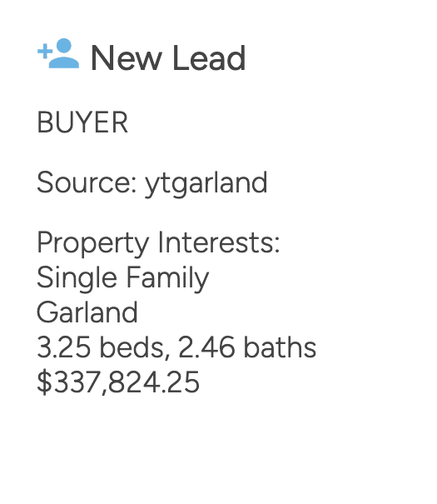Click the person silhouette in the lead icon
Viewport: 437px width, 504px height.
(64, 53)
